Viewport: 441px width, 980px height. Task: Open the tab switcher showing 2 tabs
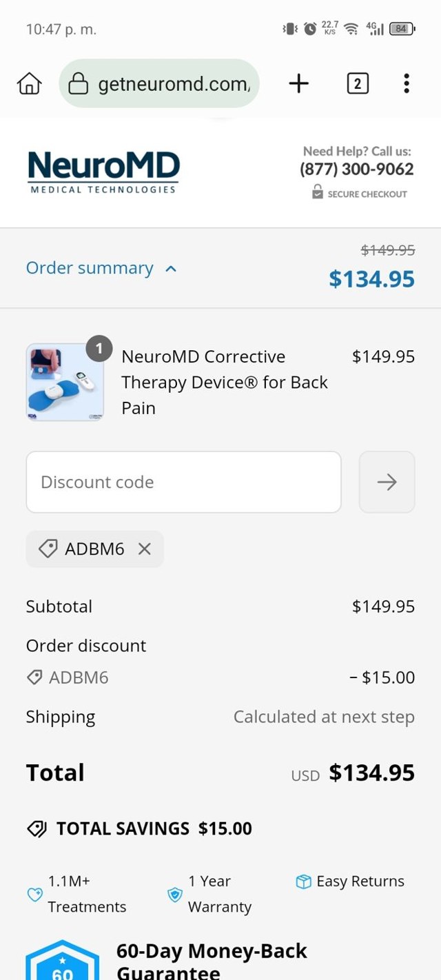pos(357,84)
